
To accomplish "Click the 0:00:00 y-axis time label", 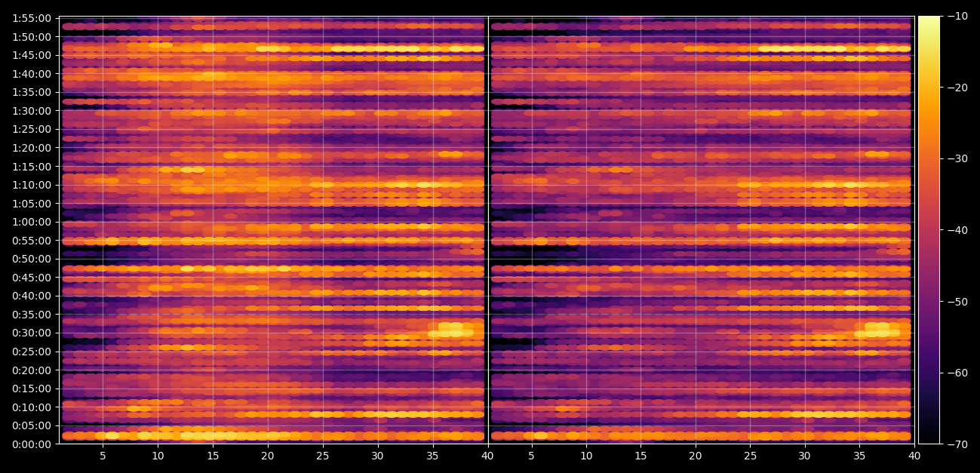I will pos(32,444).
